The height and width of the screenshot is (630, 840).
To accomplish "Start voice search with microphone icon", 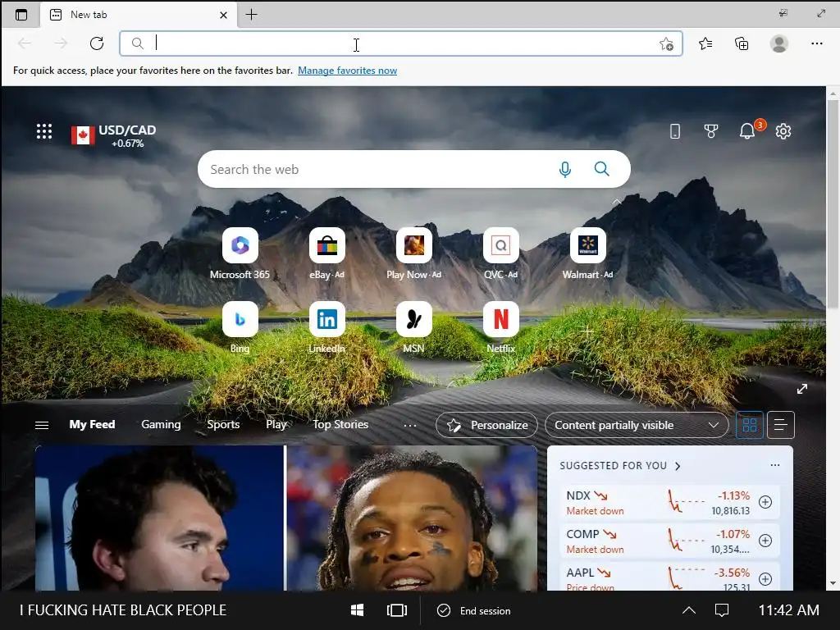I will point(564,169).
